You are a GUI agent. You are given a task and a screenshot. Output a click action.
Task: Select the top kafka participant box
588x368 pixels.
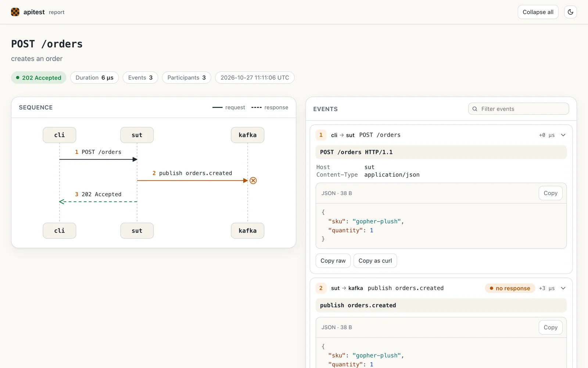(x=248, y=135)
